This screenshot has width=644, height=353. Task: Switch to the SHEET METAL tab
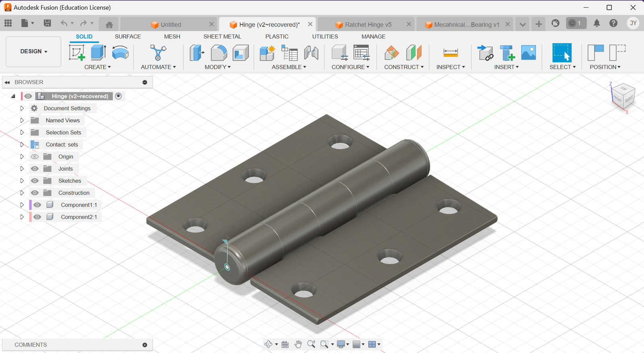pyautogui.click(x=222, y=37)
